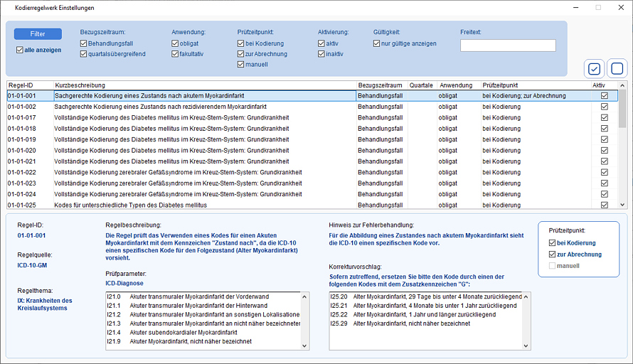Screen dimensions: 633x364
Task: Toggle the Aktiv checkbox for rule 01-01-021
Action: coord(605,161)
